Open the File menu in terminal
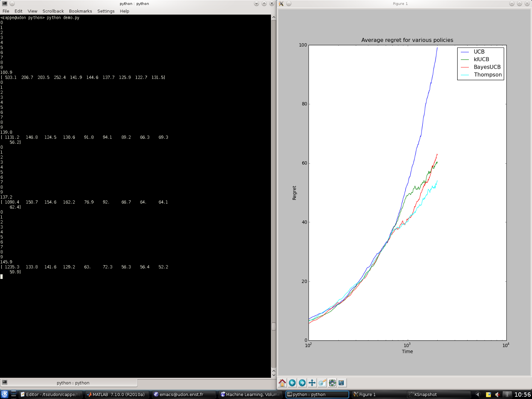The height and width of the screenshot is (399, 532). pos(6,11)
